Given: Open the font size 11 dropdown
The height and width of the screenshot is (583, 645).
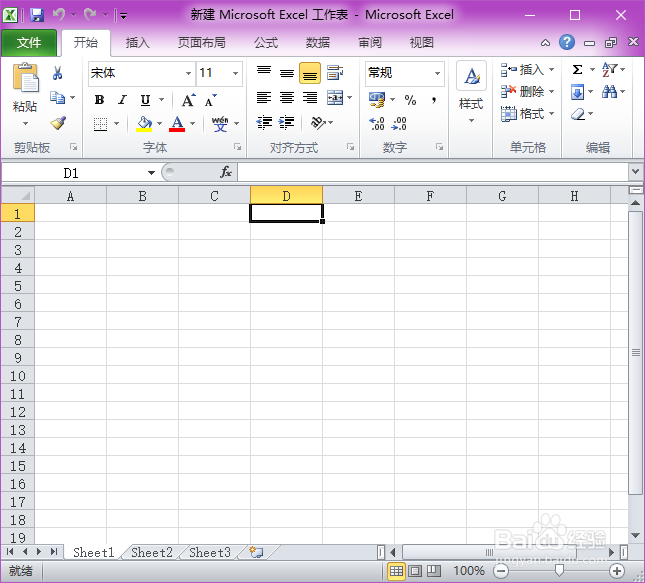Looking at the screenshot, I should [235, 73].
